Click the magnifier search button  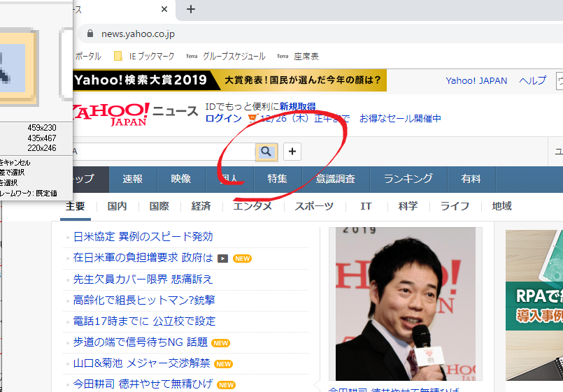point(266,152)
